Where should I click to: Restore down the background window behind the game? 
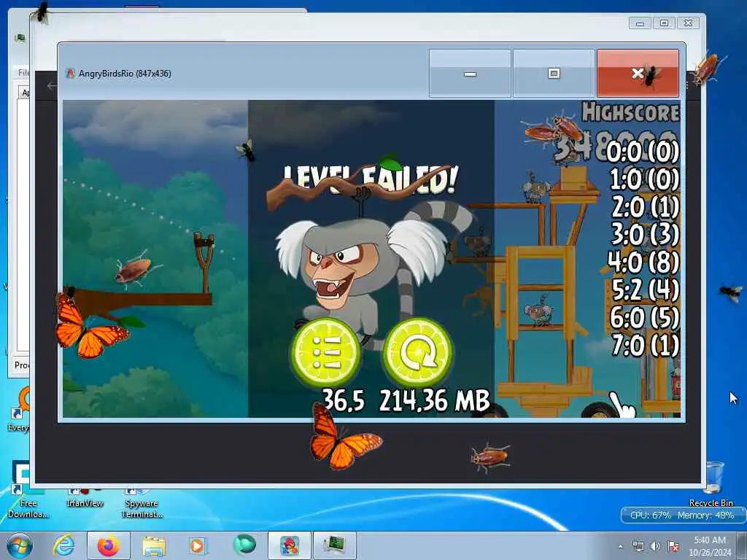(664, 23)
